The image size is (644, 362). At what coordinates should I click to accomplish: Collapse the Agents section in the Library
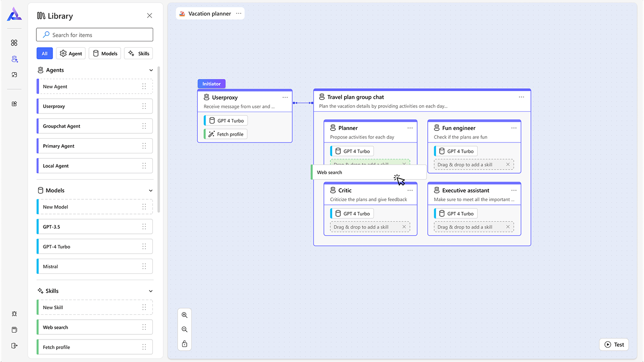point(151,70)
